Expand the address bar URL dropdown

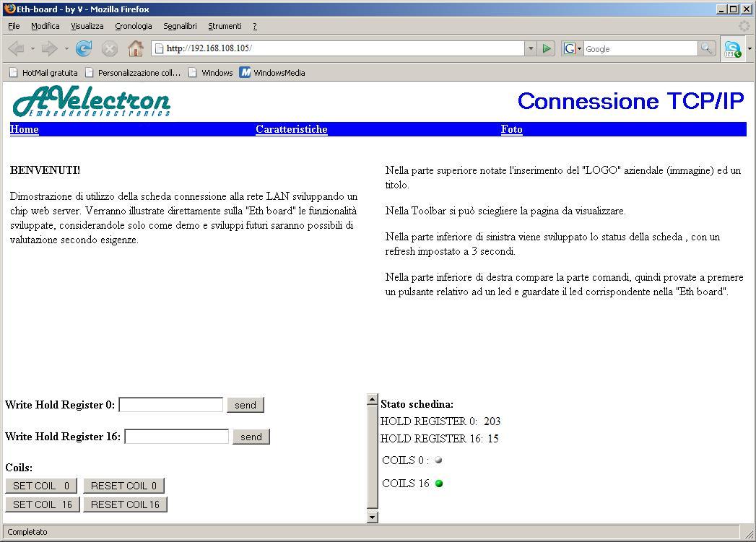pos(531,48)
